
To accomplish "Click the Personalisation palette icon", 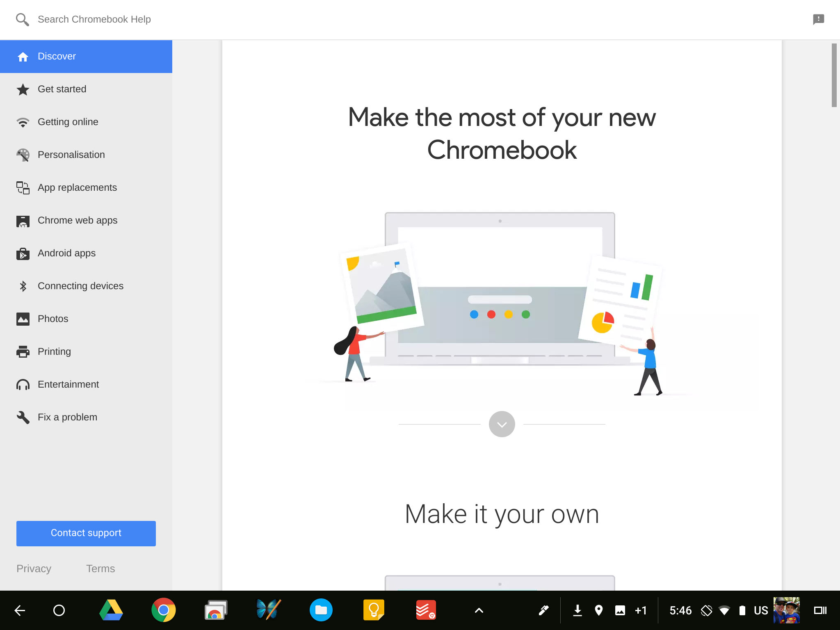I will [x=23, y=155].
